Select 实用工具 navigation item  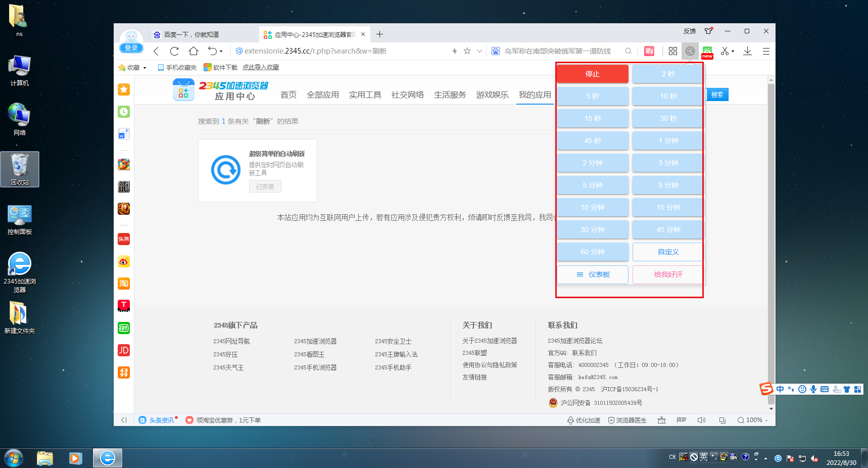(x=365, y=95)
